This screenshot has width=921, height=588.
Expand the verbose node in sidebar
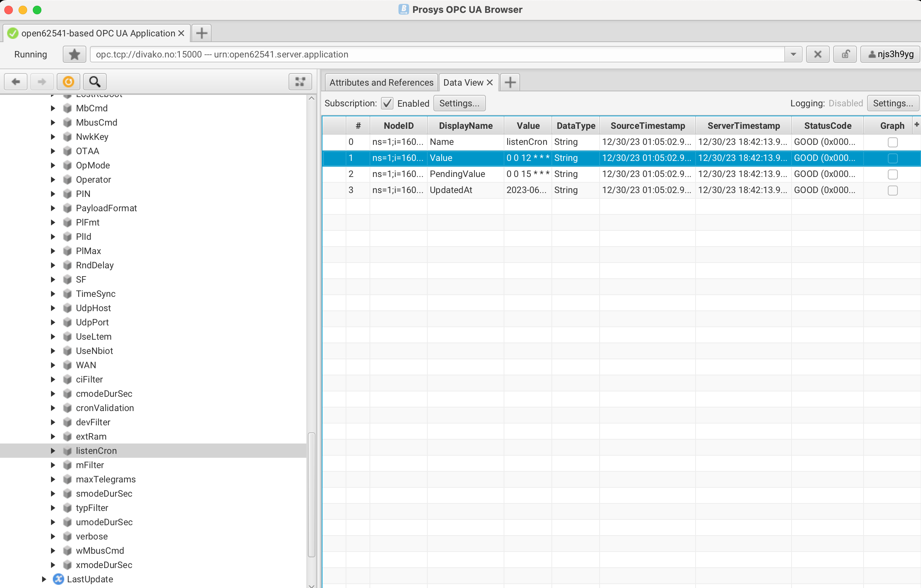(x=52, y=536)
